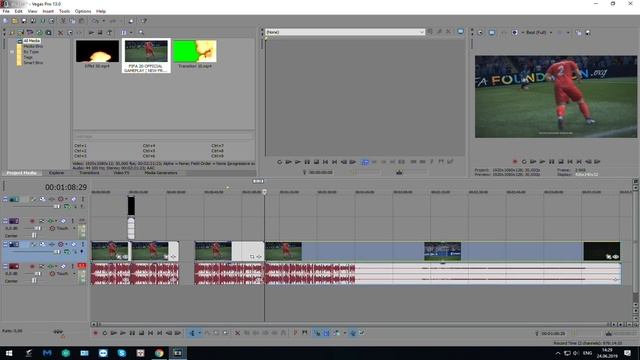Click the Video Preview project properties icon
Image resolution: width=640 pixels, height=360 pixels.
[x=481, y=33]
